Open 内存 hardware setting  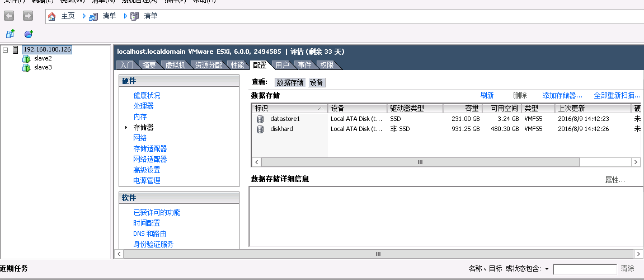pyautogui.click(x=140, y=117)
